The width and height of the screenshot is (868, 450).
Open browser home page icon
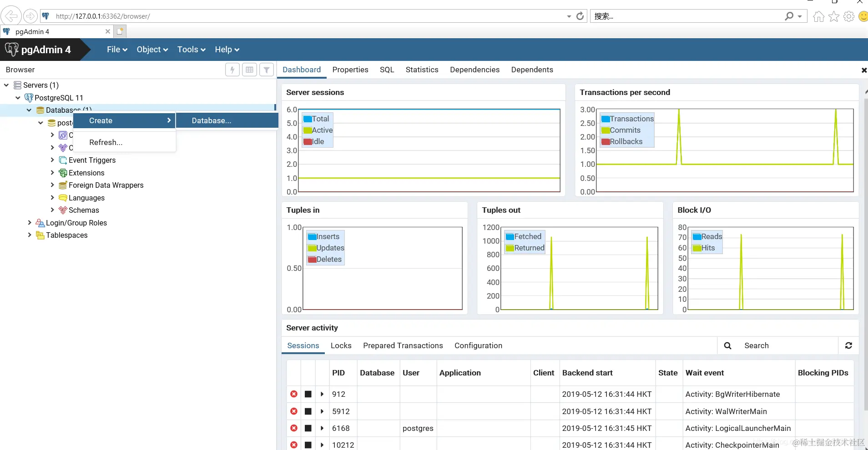tap(818, 16)
